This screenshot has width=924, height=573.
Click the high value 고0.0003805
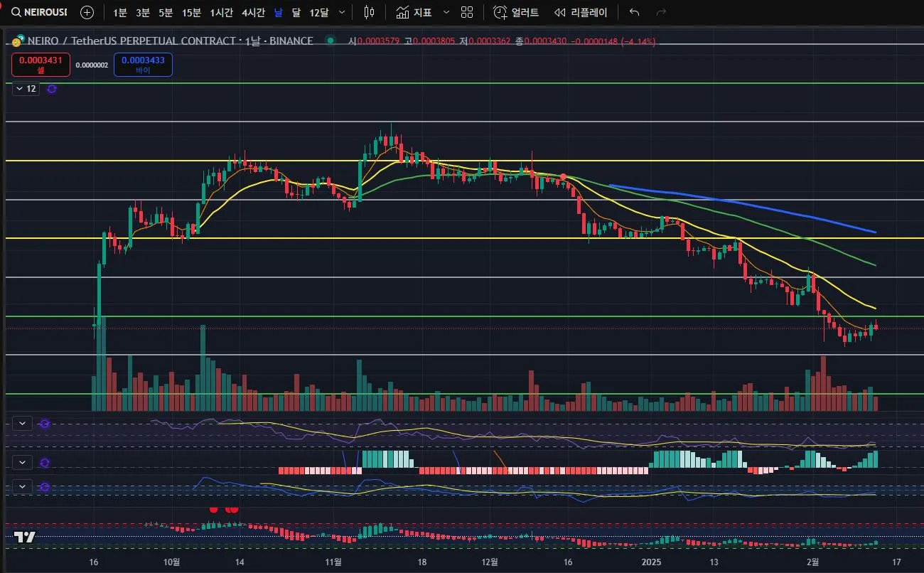point(429,41)
